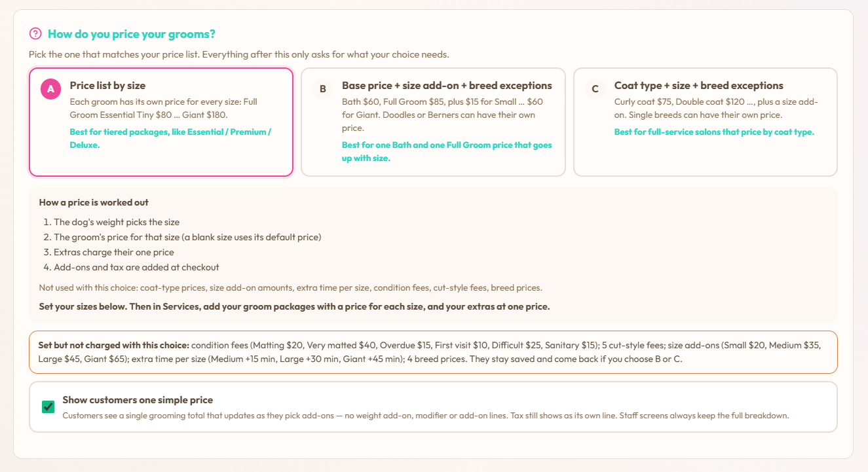Click 'Best for one Bath and one Full Groom' text
Image resolution: width=868 pixels, height=472 pixels.
[x=447, y=152]
